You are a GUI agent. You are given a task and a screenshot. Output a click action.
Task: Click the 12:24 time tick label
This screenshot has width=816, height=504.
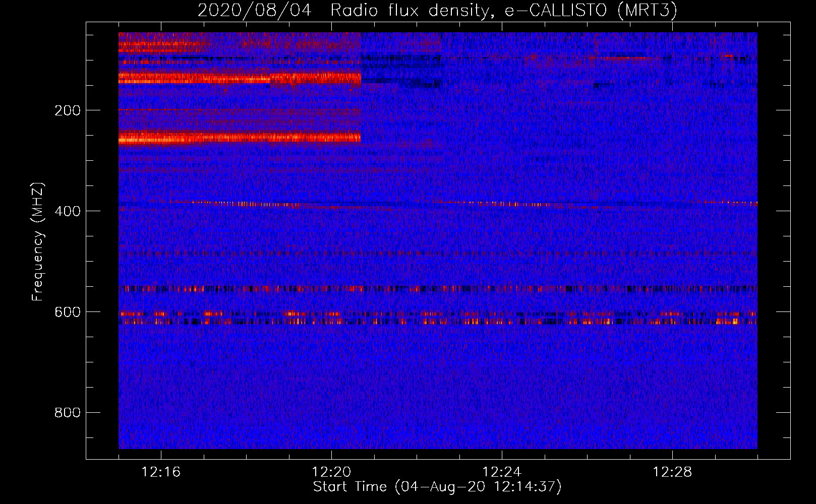pos(502,472)
